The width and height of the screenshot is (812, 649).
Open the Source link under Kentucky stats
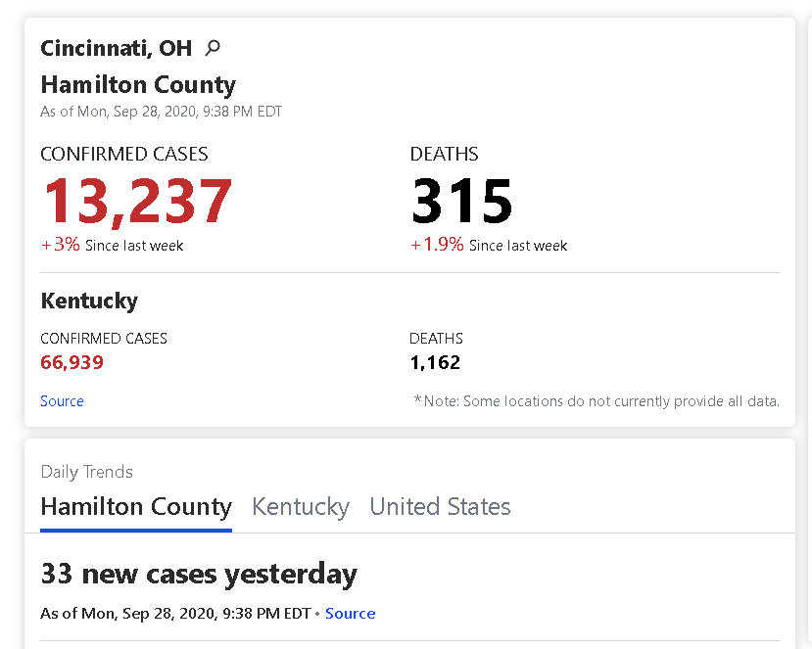(x=62, y=401)
